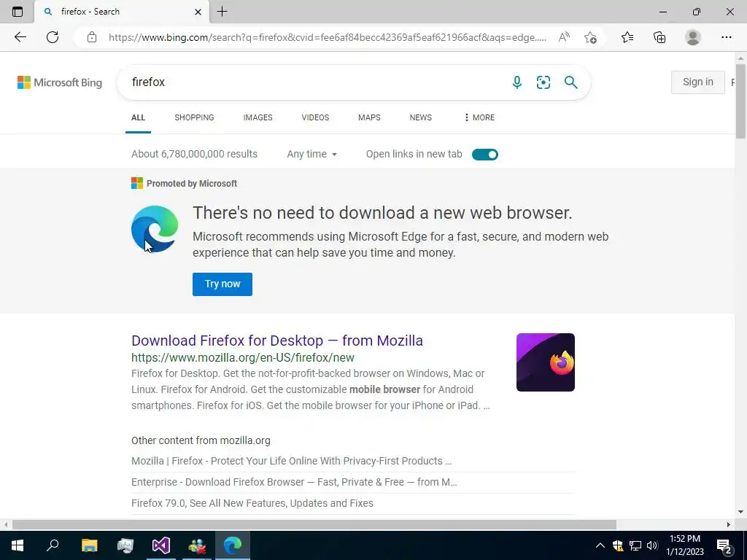Go back with the back arrow
Viewport: 747px width, 560px height.
point(20,37)
